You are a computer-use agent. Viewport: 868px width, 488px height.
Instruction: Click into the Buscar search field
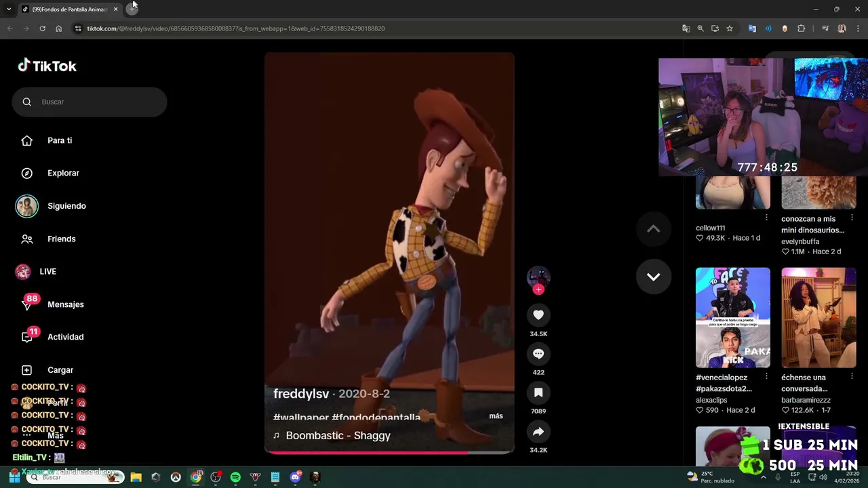90,102
